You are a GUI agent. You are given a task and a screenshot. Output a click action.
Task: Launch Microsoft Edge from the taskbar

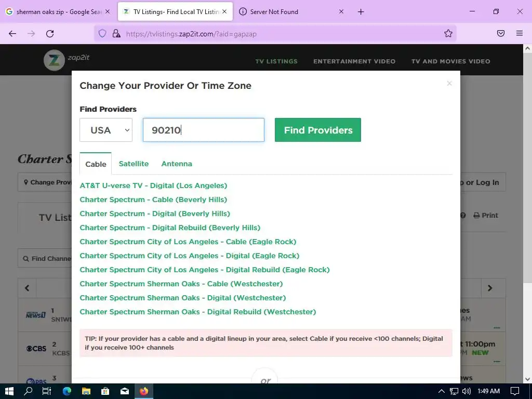(x=67, y=391)
